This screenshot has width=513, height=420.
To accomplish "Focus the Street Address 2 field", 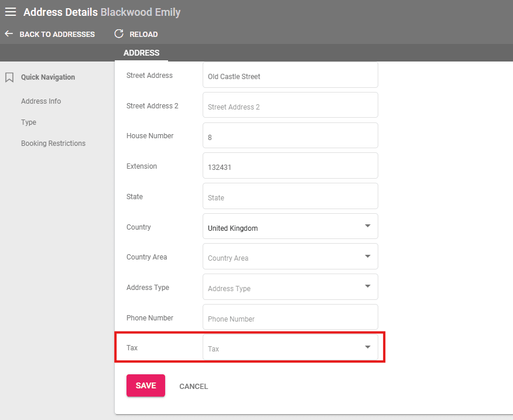I will point(290,106).
